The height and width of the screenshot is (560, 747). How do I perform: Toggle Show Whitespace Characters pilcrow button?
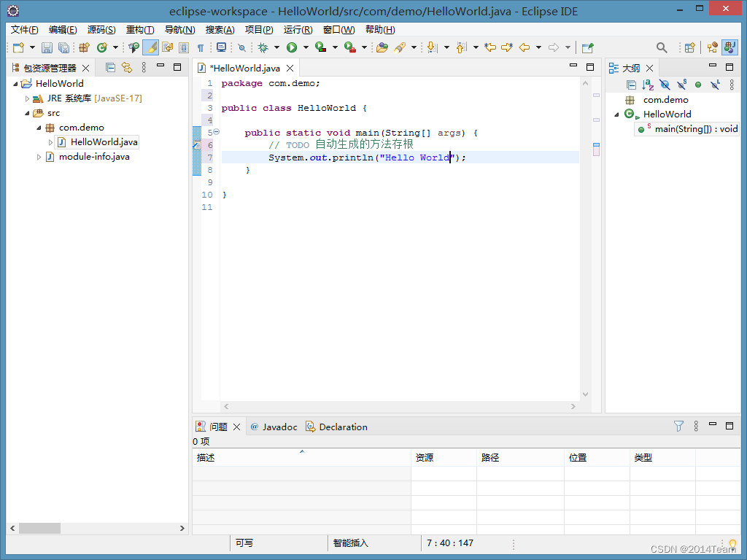pos(201,47)
